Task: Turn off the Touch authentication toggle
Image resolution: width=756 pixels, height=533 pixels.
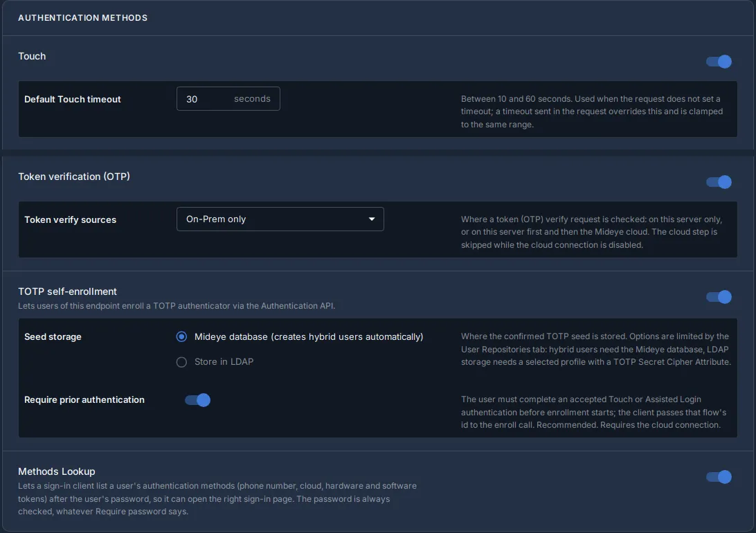Action: 719,62
